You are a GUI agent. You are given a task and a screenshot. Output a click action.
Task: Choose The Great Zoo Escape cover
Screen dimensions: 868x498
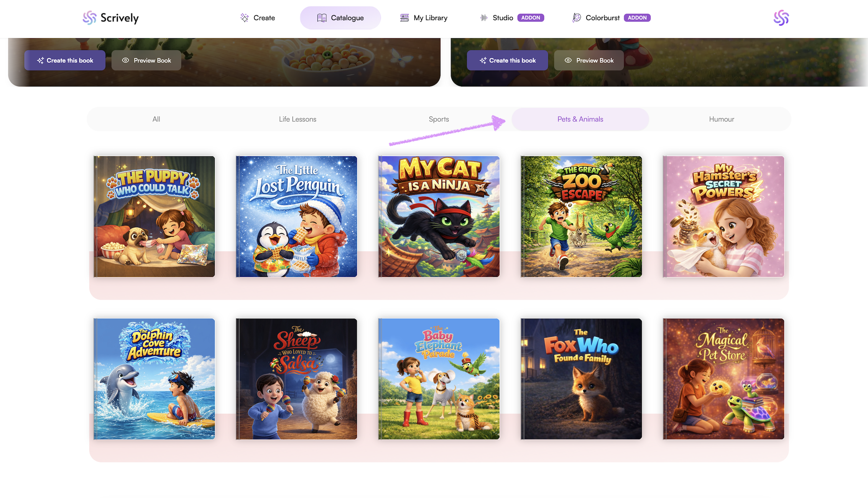[x=581, y=216]
